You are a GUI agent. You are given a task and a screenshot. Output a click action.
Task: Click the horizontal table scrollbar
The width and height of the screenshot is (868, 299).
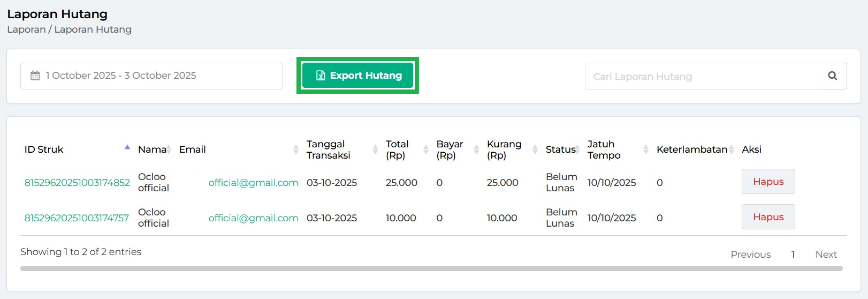[431, 268]
